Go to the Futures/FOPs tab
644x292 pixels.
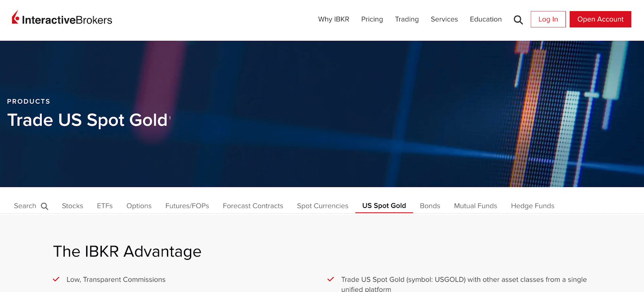click(187, 206)
